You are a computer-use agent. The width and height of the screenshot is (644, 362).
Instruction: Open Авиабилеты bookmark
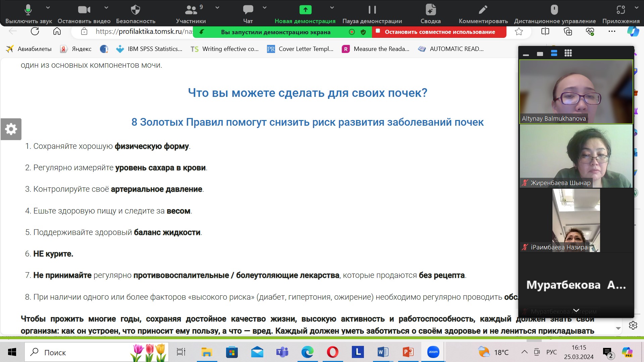pyautogui.click(x=29, y=49)
